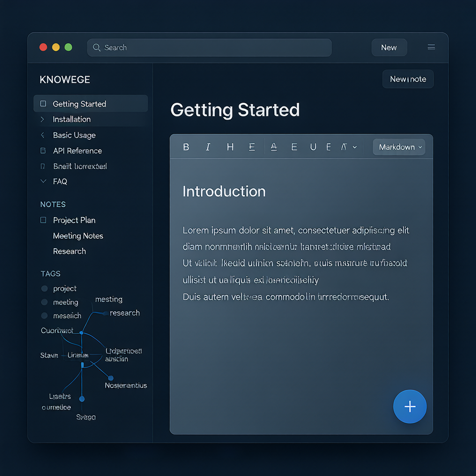476x476 pixels.
Task: Click the Cuoritarct graph node
Action: tap(81, 333)
